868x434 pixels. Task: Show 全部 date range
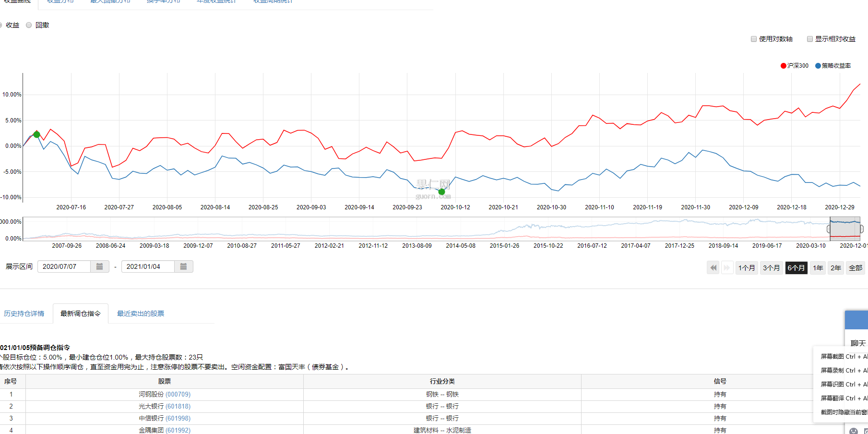click(856, 268)
